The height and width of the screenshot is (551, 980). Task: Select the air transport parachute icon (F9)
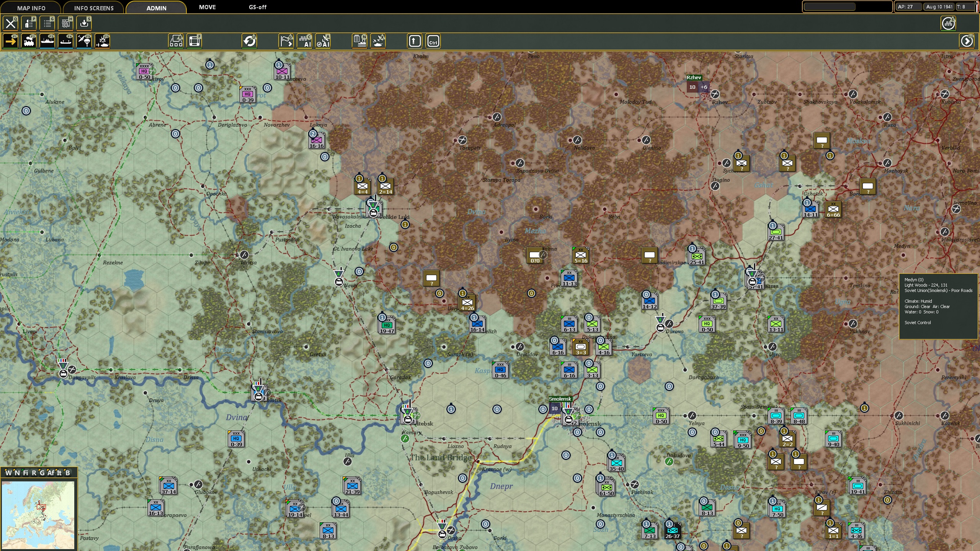pos(84,41)
